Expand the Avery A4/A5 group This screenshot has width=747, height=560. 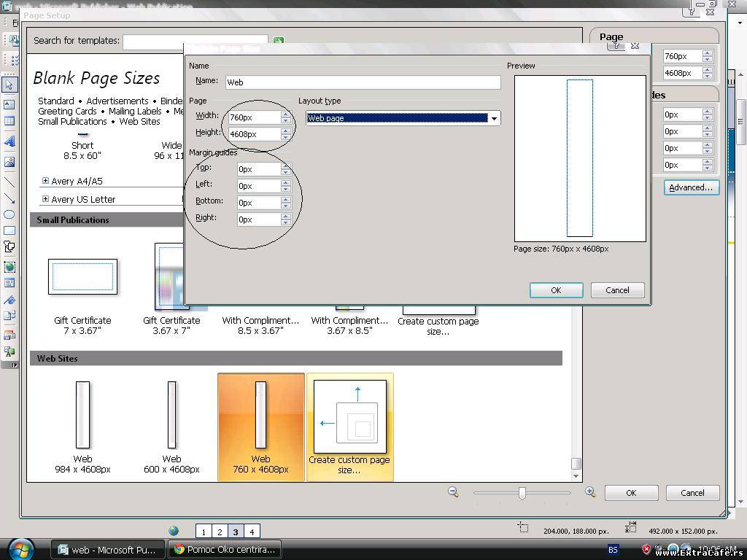(x=45, y=181)
